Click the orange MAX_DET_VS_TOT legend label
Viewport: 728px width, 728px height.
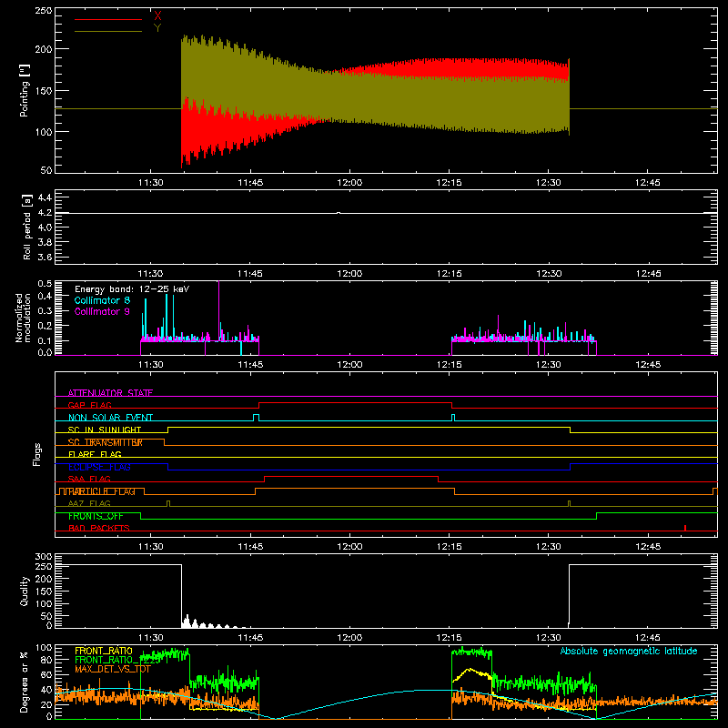click(113, 669)
